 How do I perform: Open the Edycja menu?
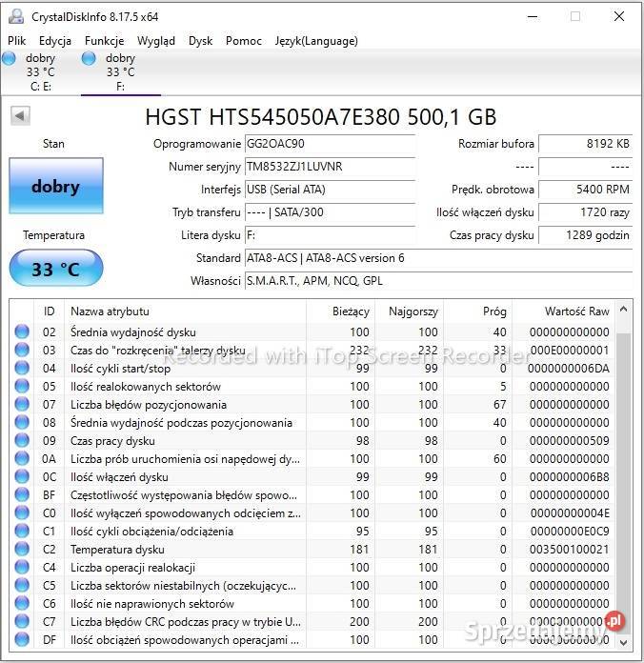coord(55,41)
